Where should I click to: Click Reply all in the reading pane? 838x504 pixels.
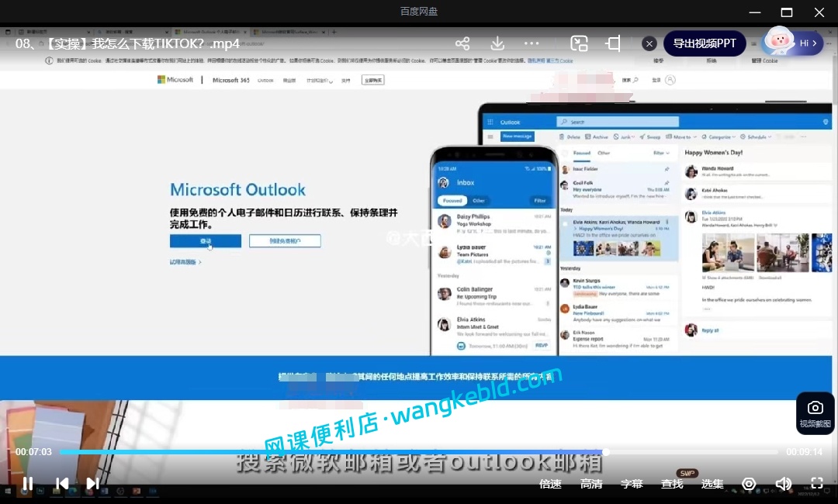[710, 330]
